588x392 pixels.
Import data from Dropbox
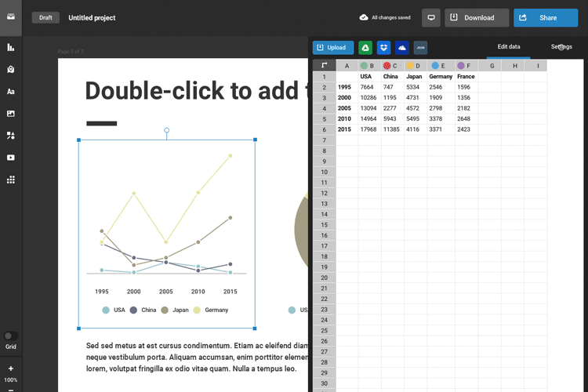coord(383,48)
